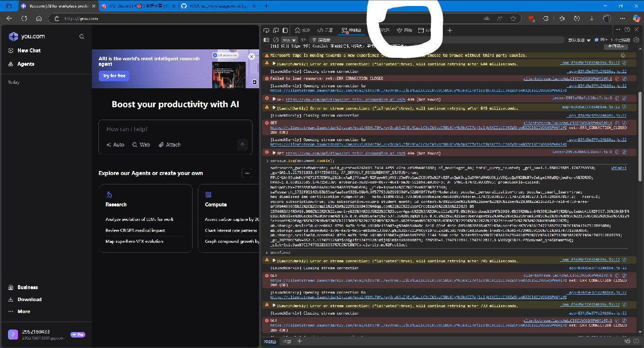The height and width of the screenshot is (348, 644).
Task: Click the Attach paperclip option in chat box
Action: tap(170, 145)
